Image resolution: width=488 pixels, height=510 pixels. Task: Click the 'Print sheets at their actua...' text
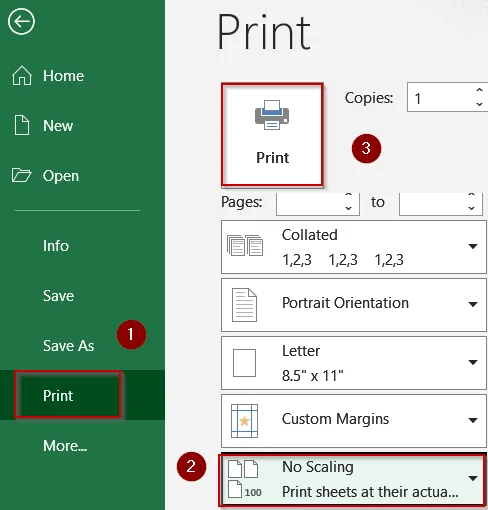(370, 492)
